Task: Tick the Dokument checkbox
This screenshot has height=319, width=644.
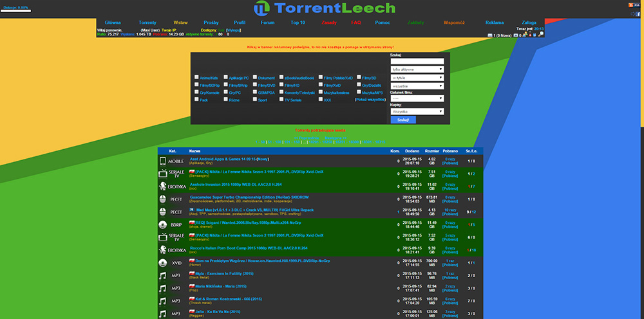Action: [255, 77]
